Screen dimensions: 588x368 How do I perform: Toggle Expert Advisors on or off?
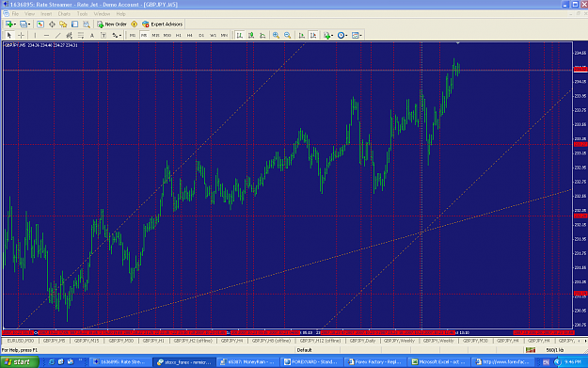(163, 24)
